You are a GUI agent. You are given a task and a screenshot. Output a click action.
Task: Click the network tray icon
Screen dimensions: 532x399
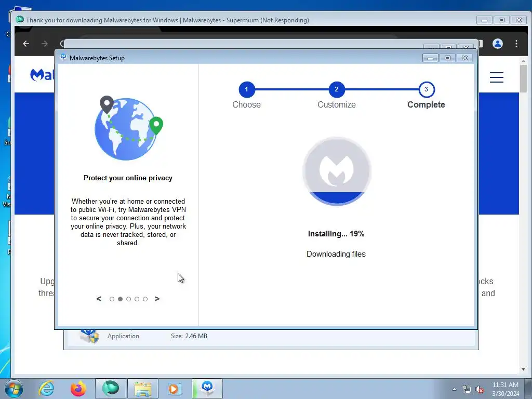coord(467,389)
